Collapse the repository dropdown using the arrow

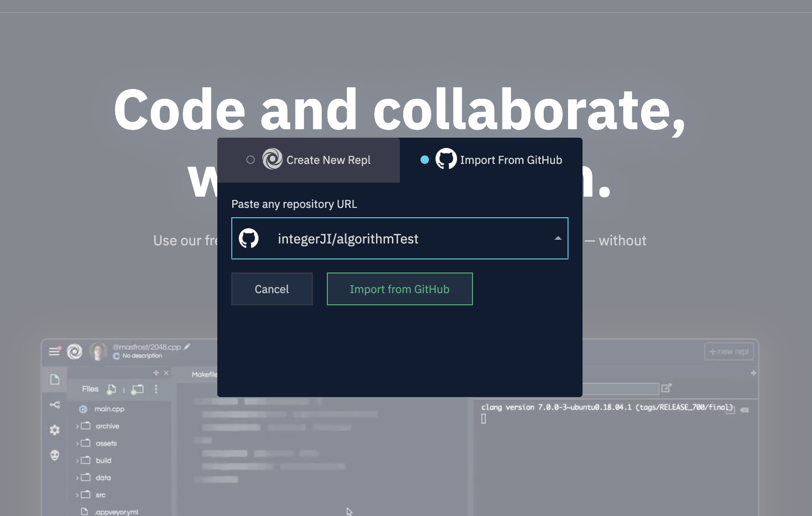tap(558, 238)
